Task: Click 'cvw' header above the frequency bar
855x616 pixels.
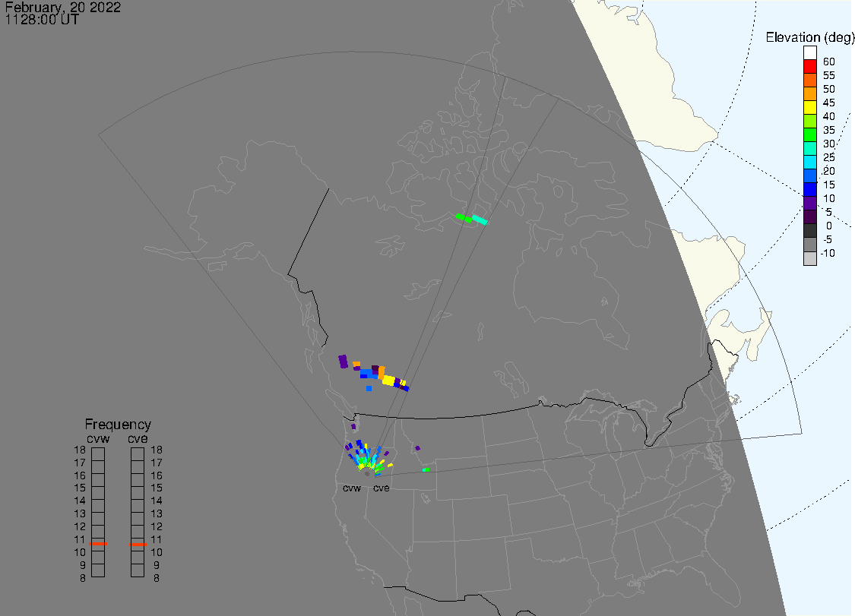Action: click(x=98, y=439)
